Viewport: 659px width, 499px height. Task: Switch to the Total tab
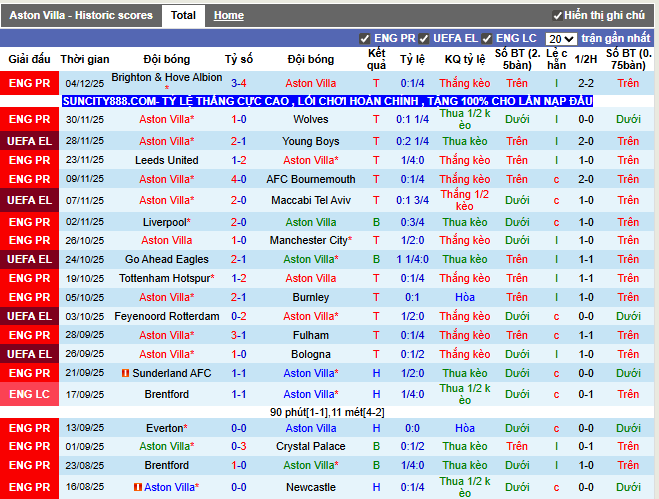click(x=183, y=15)
